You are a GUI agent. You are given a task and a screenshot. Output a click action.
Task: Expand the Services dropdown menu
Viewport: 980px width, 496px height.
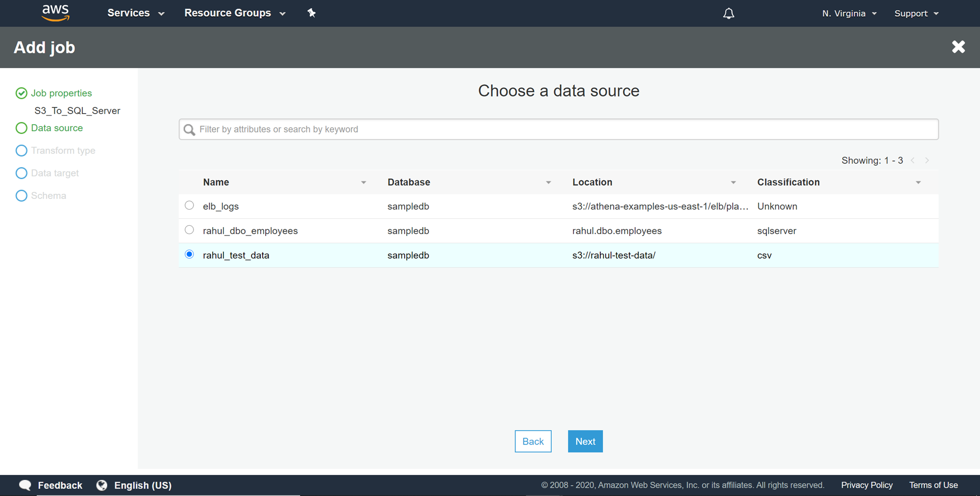pos(136,13)
